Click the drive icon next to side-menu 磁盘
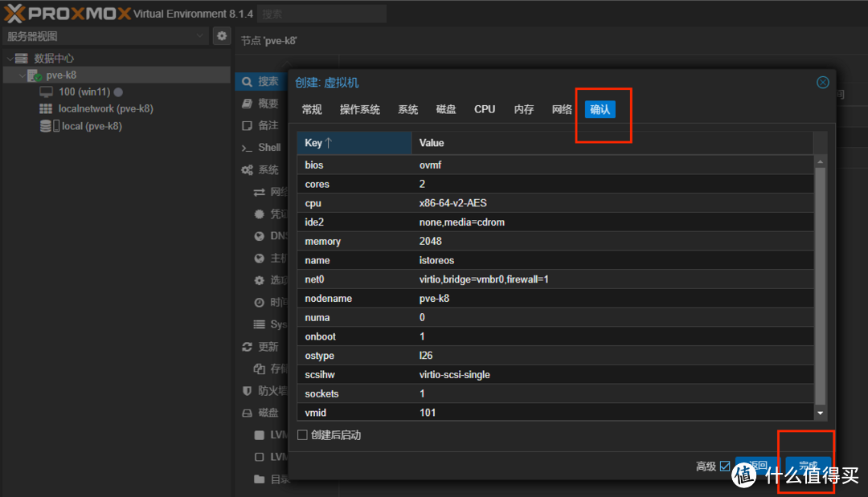Viewport: 868px width, 497px height. coord(247,413)
